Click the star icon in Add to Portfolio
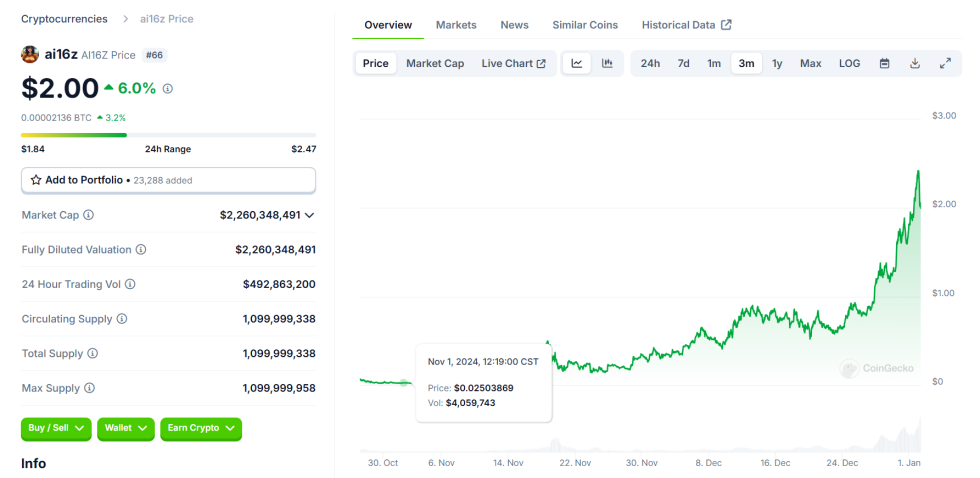Screen dimensions: 980x478 [36, 180]
